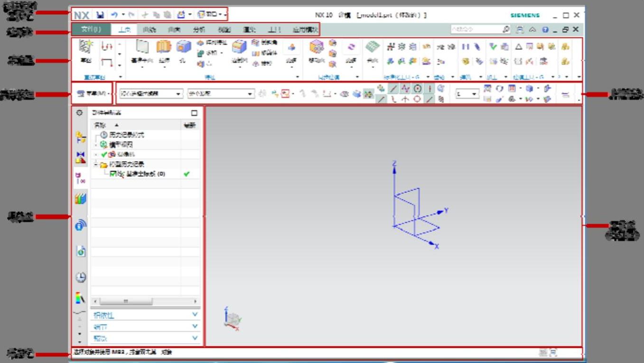Click the blue Help question mark icon
Viewport: 644px width, 363px height.
coord(545,29)
